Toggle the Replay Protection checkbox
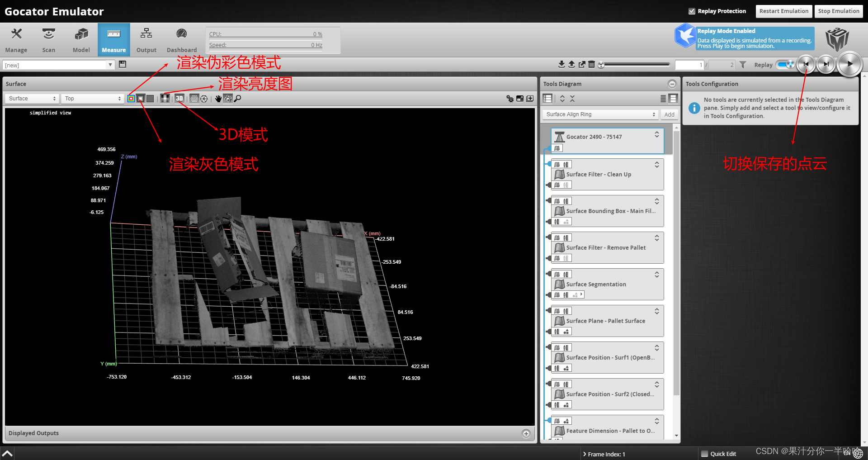868x460 pixels. (691, 11)
